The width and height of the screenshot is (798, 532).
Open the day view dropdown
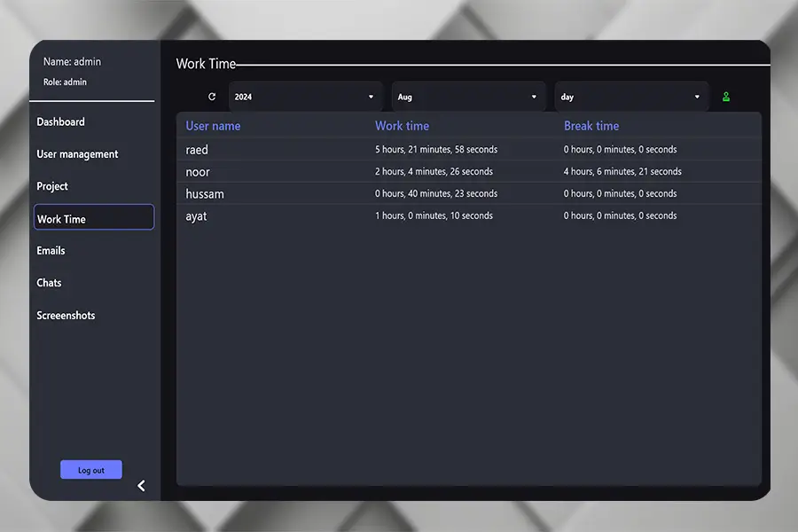pos(631,97)
